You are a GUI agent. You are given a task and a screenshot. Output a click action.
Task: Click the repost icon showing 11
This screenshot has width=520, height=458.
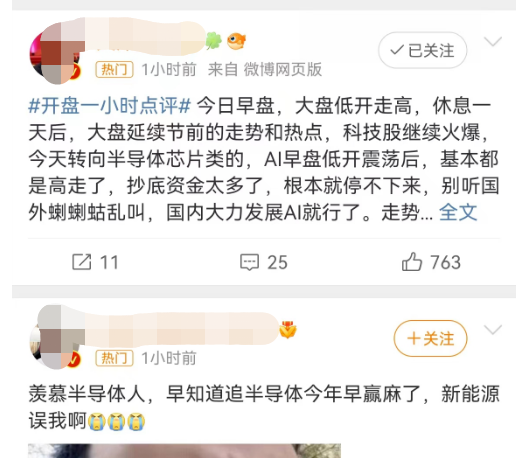(82, 262)
